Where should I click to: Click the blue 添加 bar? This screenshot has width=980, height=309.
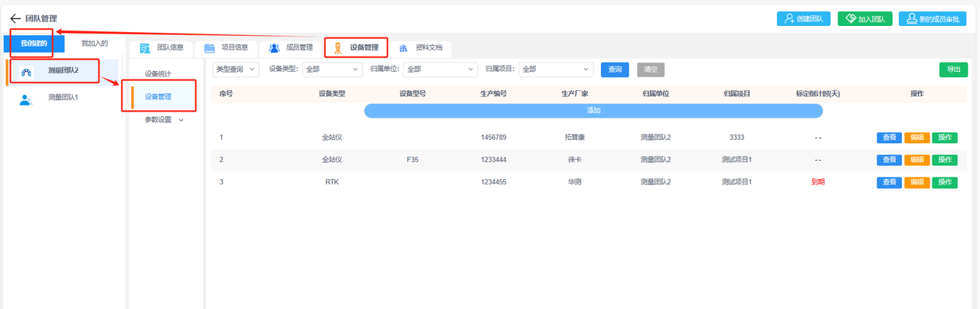pos(593,111)
